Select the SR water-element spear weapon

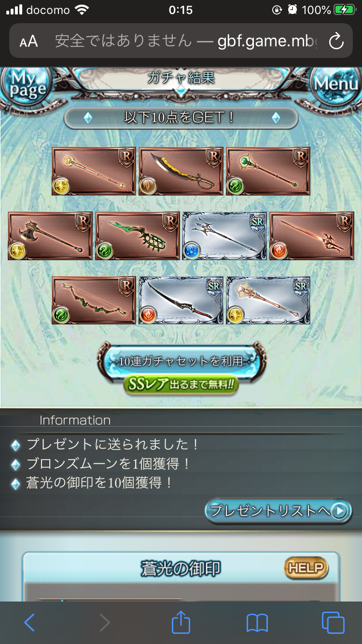click(x=224, y=236)
